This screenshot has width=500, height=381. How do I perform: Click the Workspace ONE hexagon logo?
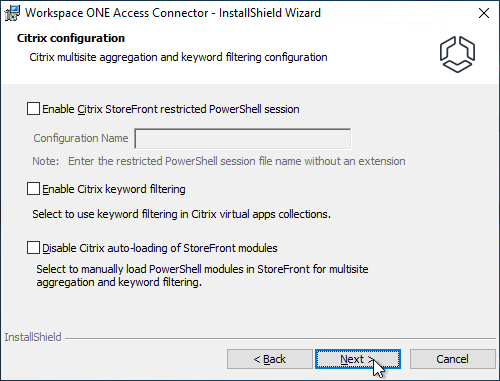coord(457,54)
